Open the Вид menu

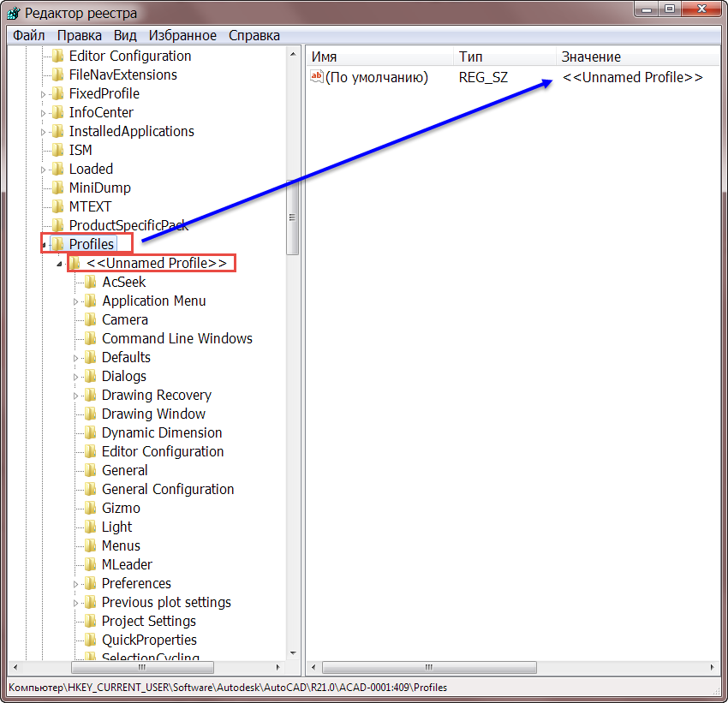125,36
